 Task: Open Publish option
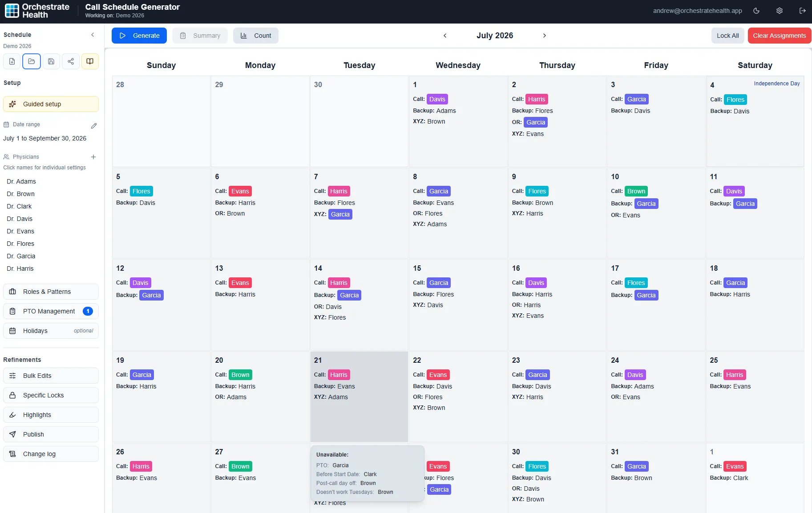tap(51, 434)
